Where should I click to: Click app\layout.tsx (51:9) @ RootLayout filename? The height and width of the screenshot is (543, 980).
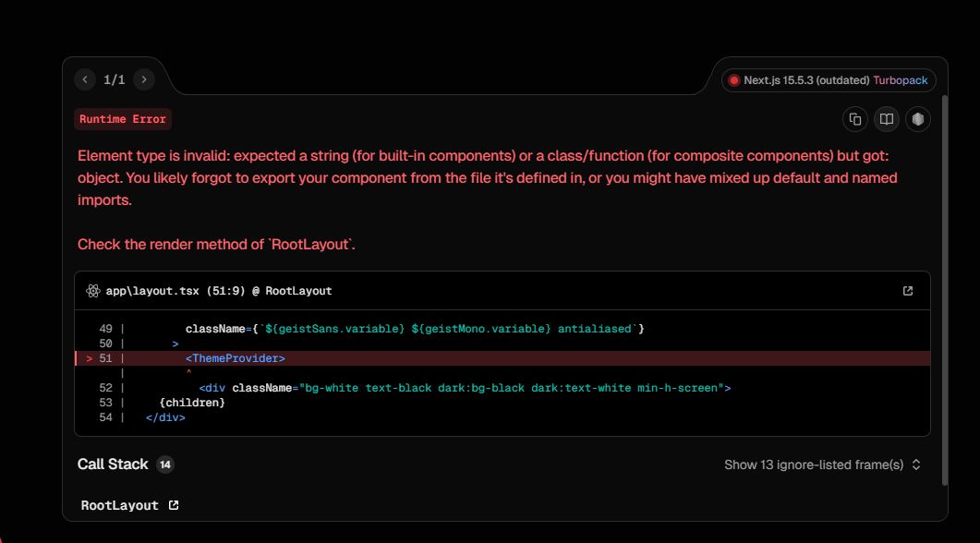(x=219, y=291)
